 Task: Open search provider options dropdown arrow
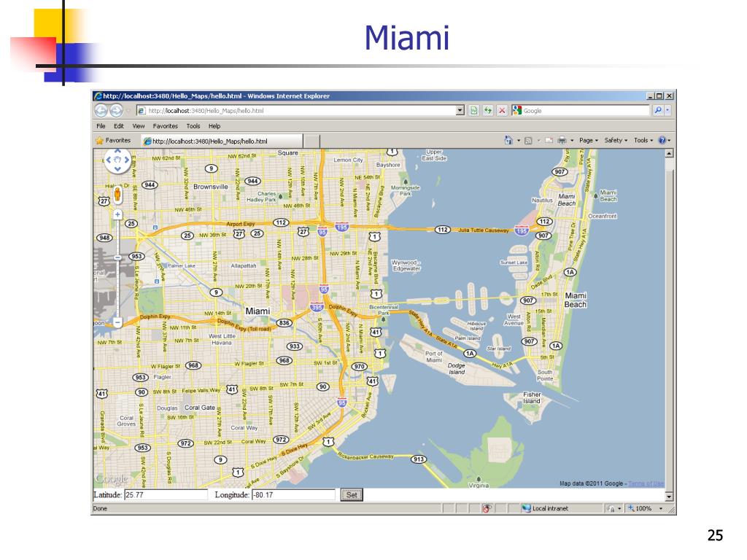click(667, 111)
